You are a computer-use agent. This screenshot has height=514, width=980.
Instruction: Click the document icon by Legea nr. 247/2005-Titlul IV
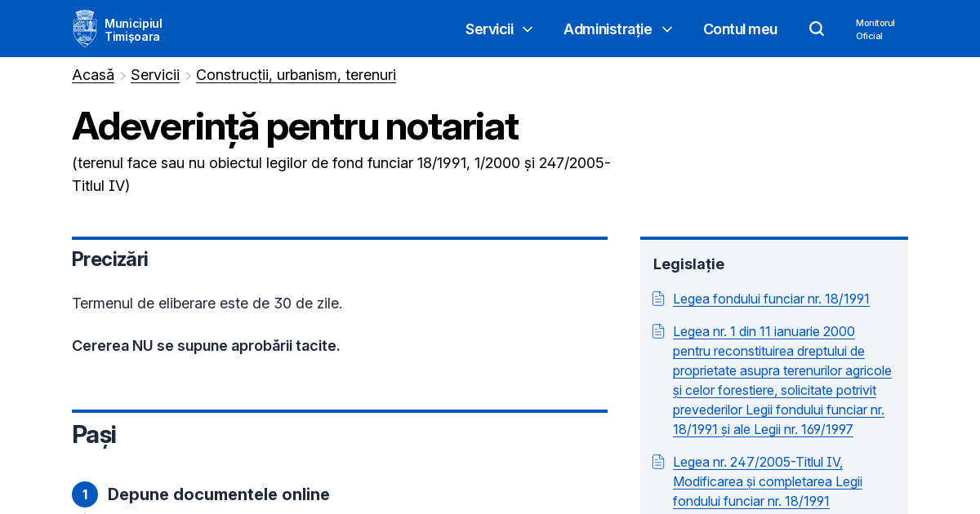(658, 461)
